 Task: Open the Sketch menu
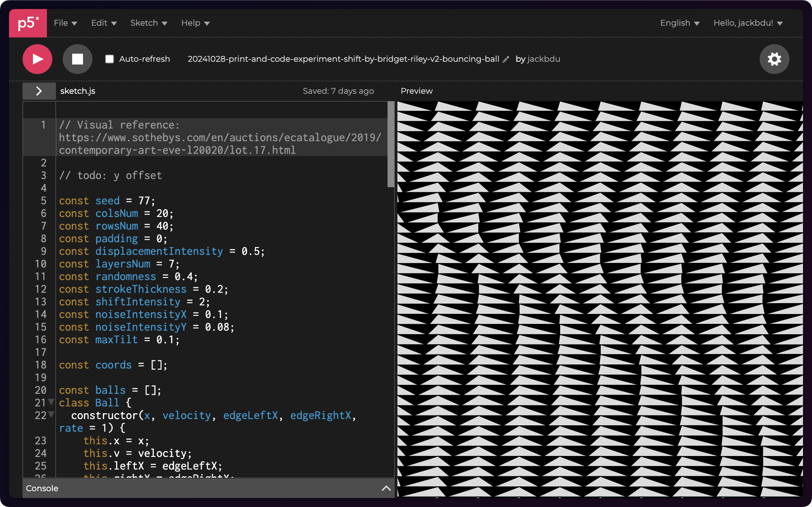[148, 23]
